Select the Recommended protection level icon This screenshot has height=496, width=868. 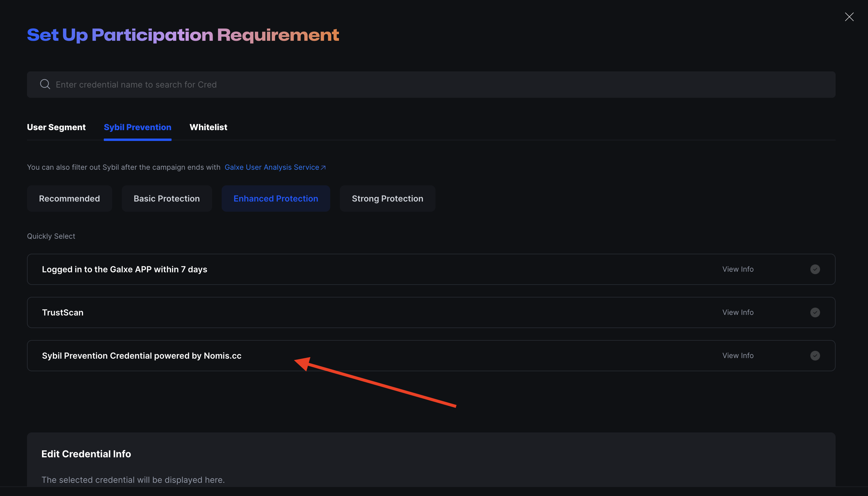(x=69, y=199)
